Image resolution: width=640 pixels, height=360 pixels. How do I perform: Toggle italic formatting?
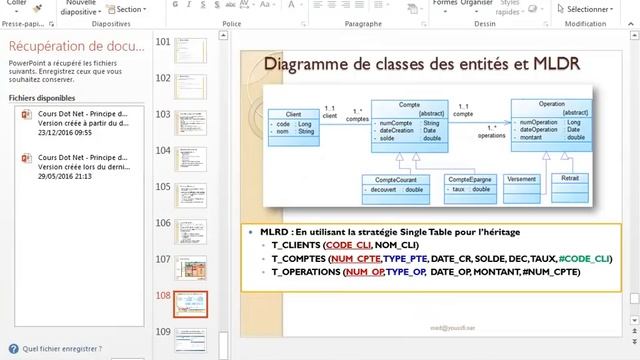point(189,4)
